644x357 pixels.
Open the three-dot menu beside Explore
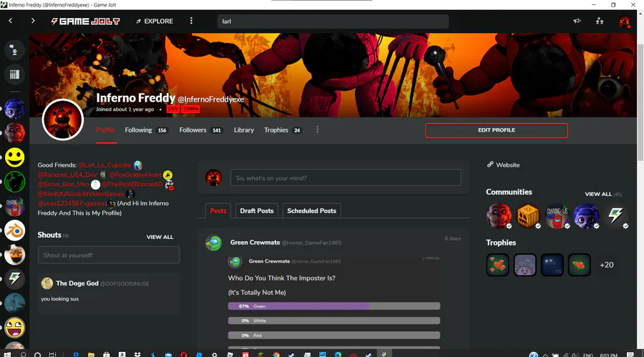[191, 21]
